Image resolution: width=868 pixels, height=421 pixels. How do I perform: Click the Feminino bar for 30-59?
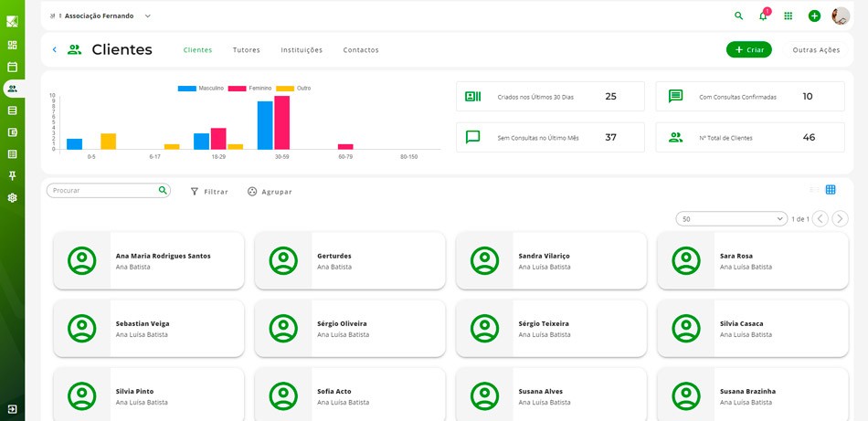[x=281, y=122]
